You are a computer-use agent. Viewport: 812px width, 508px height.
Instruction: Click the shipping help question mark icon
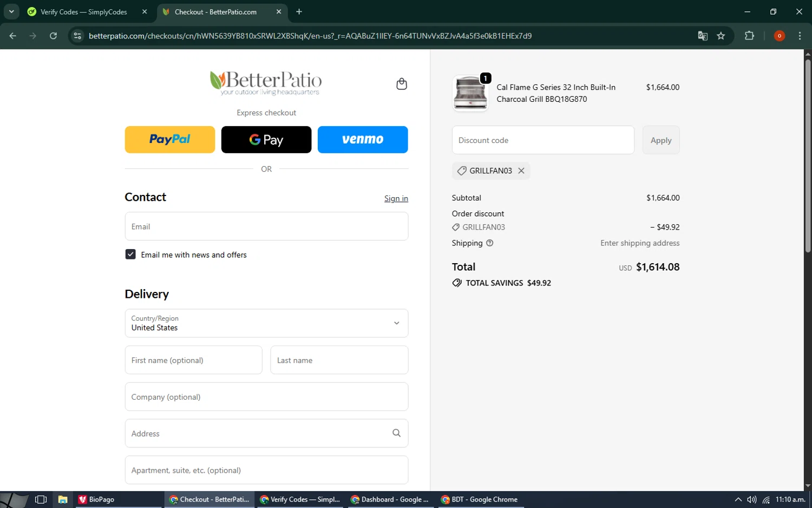point(490,243)
